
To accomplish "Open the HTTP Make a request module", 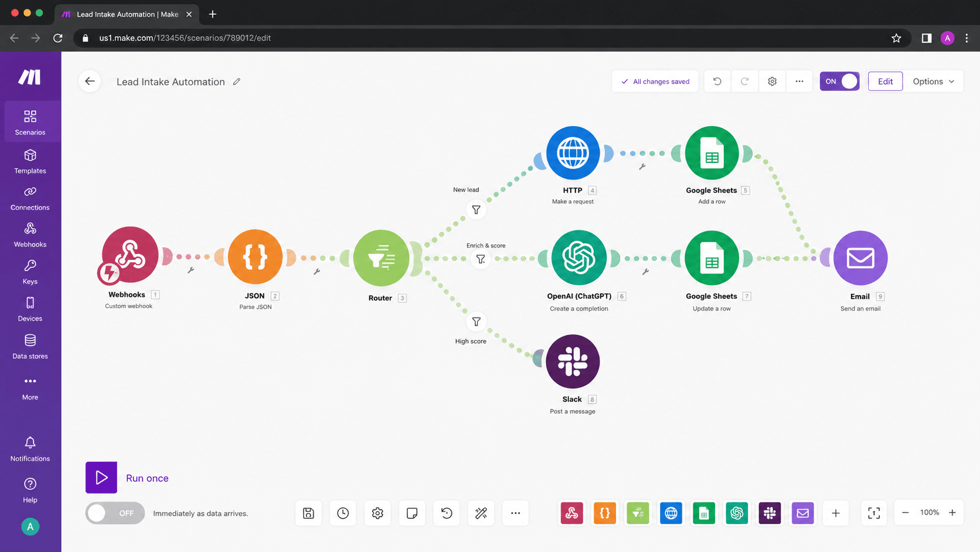I will tap(573, 153).
